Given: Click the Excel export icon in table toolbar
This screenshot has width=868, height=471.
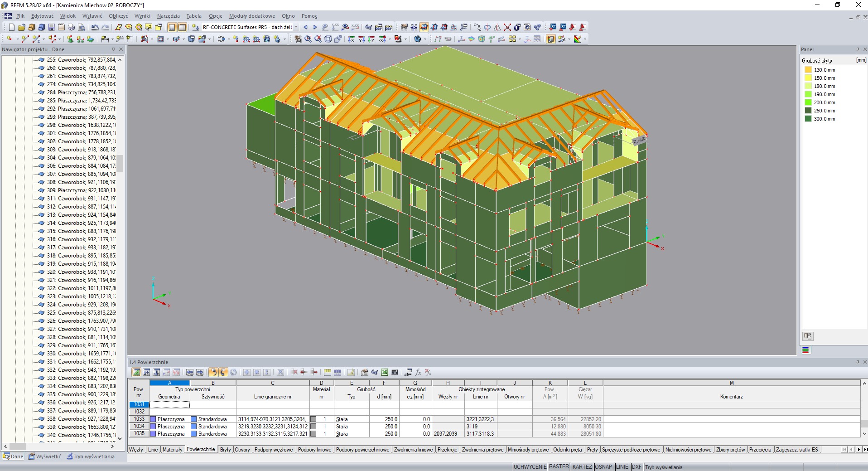Looking at the screenshot, I should 385,372.
